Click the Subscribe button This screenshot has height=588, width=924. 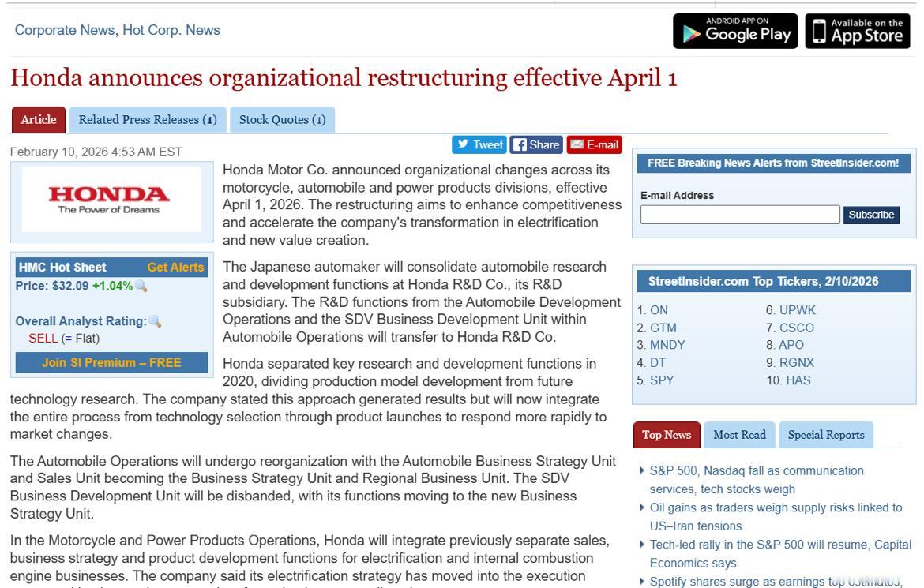pos(871,215)
